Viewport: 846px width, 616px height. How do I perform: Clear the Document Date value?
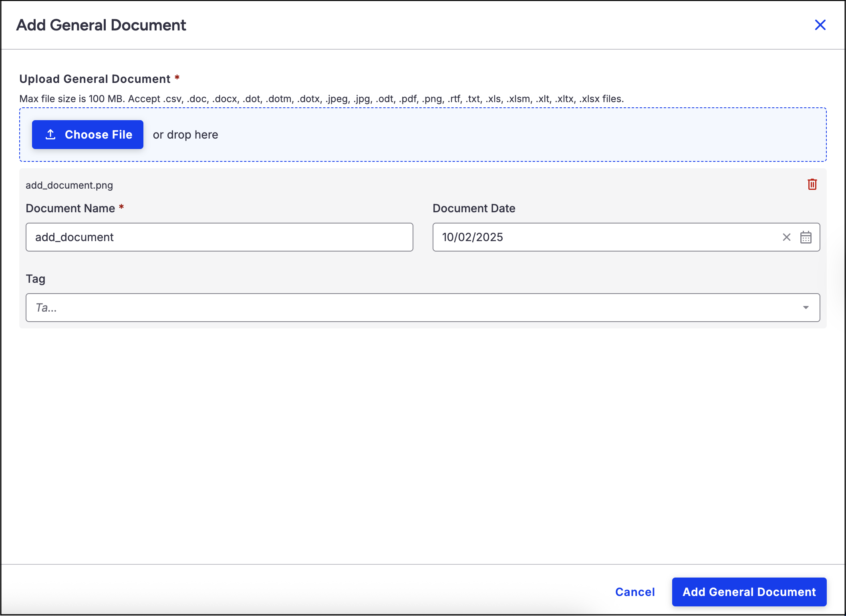(786, 237)
